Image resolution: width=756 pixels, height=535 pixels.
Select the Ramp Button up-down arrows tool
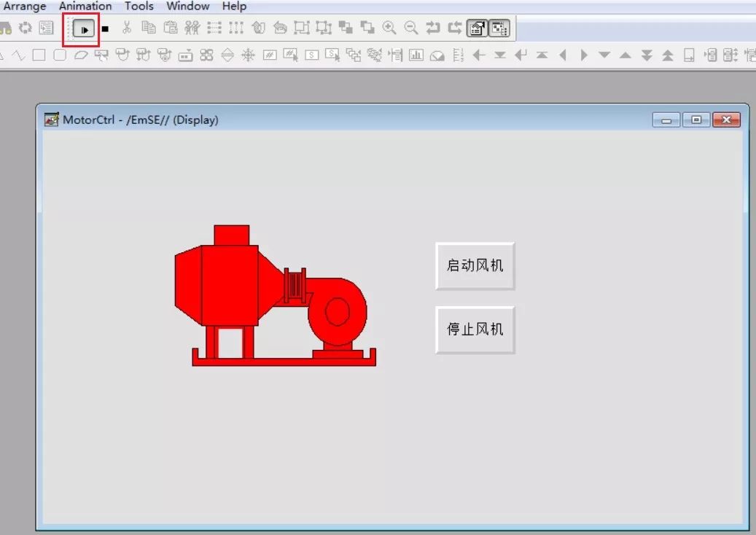tap(227, 55)
